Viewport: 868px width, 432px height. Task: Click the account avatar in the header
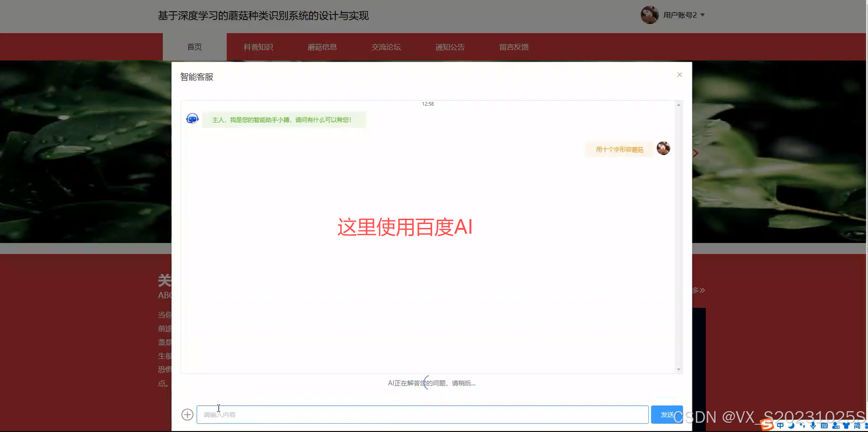pyautogui.click(x=649, y=15)
